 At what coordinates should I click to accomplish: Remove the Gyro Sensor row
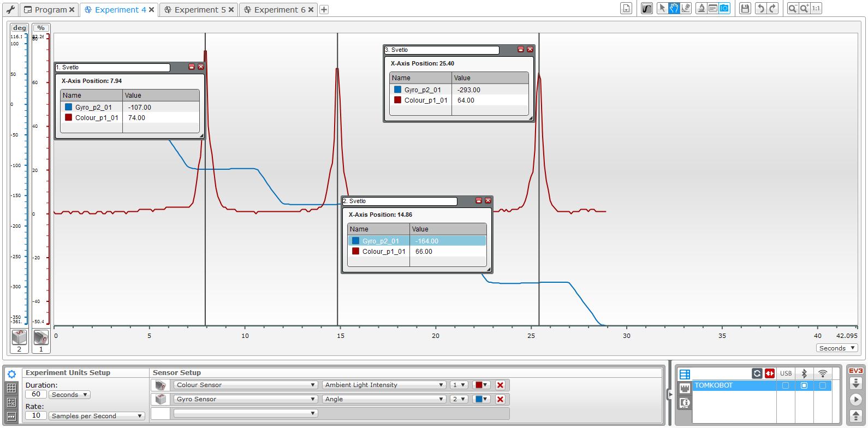(x=500, y=399)
